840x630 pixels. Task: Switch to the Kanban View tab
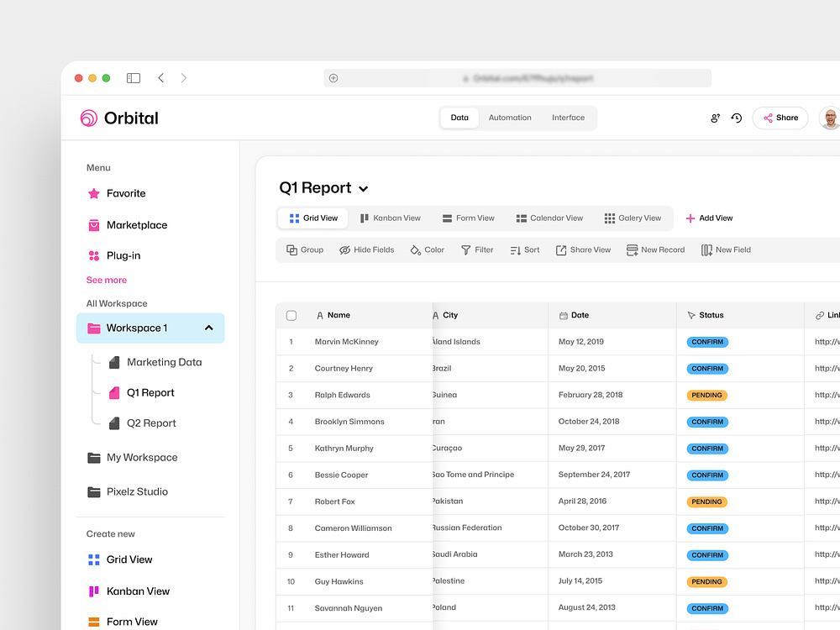coord(391,218)
